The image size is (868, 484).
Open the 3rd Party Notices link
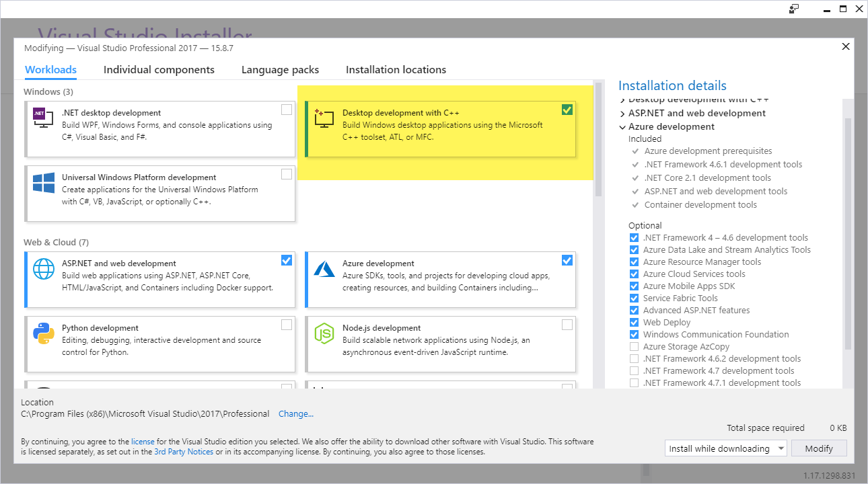(184, 452)
